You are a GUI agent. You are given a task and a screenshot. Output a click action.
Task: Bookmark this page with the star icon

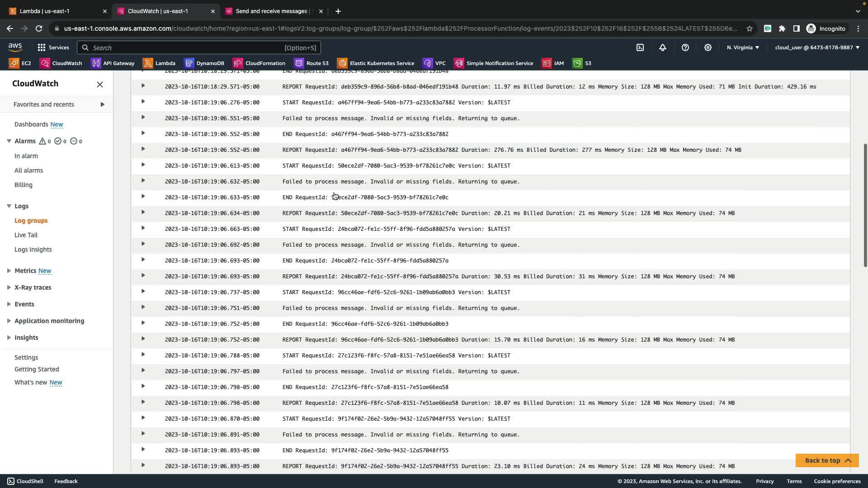(x=750, y=28)
